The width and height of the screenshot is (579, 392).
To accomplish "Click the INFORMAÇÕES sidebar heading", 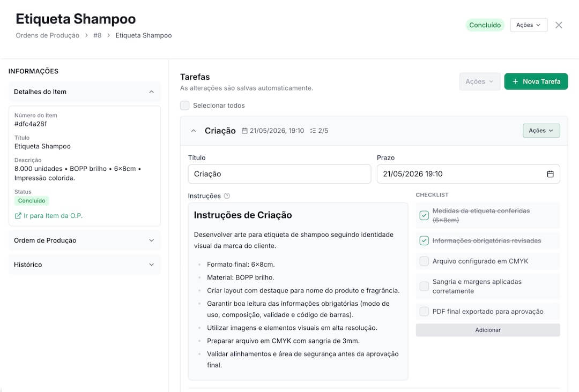I will click(33, 71).
